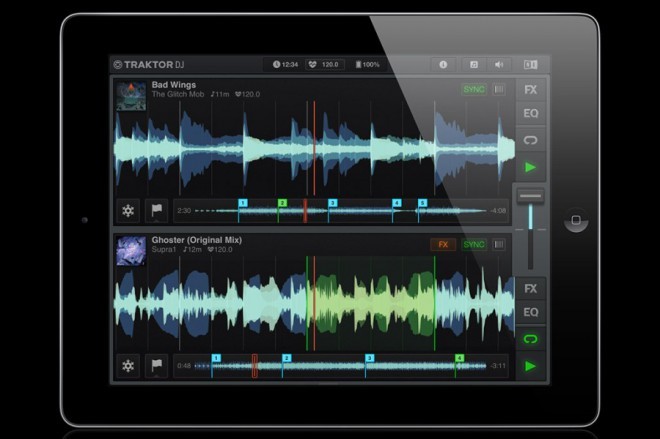
Task: Jump to cue point 4 on Bad Wings
Action: point(397,203)
